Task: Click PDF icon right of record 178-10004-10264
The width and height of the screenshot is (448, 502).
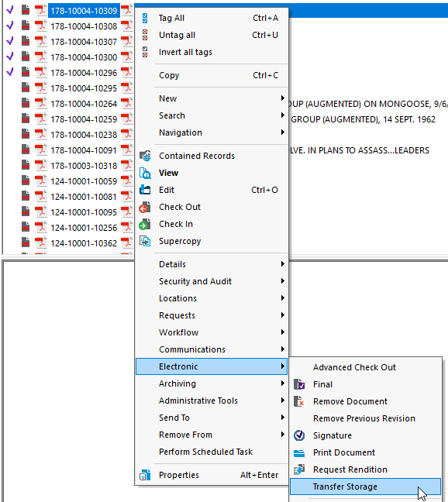Action: (x=127, y=103)
